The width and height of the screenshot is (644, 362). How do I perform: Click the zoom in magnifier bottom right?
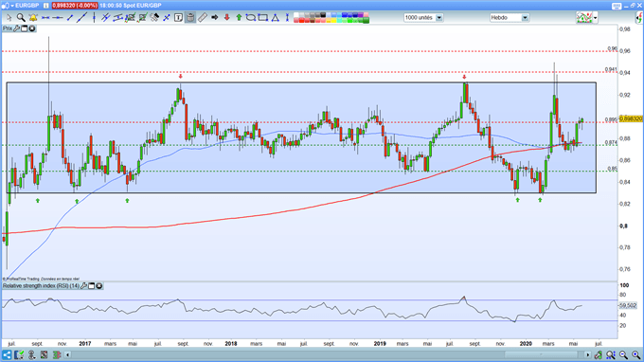(635, 355)
